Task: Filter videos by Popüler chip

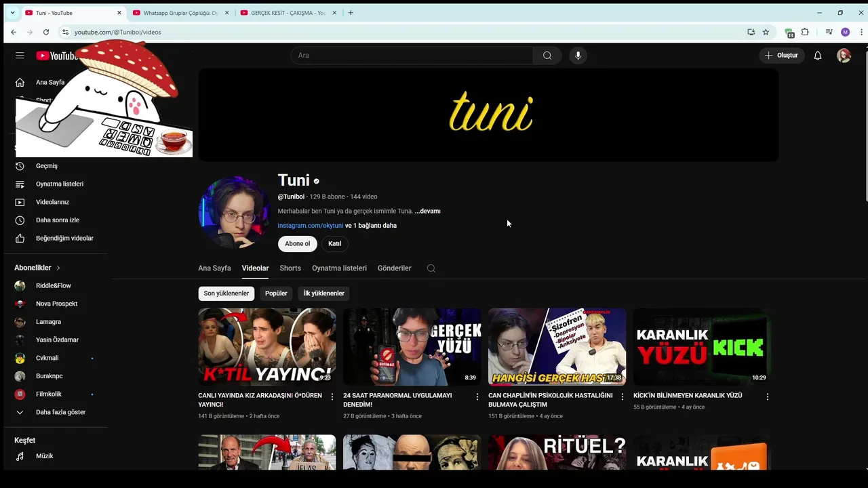Action: 276,293
